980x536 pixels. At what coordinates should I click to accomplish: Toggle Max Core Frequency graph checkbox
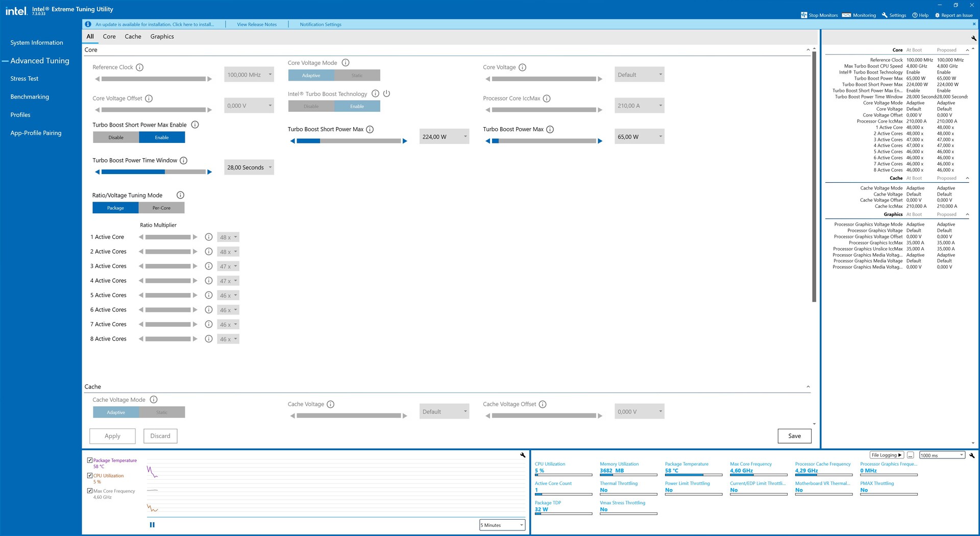(90, 491)
